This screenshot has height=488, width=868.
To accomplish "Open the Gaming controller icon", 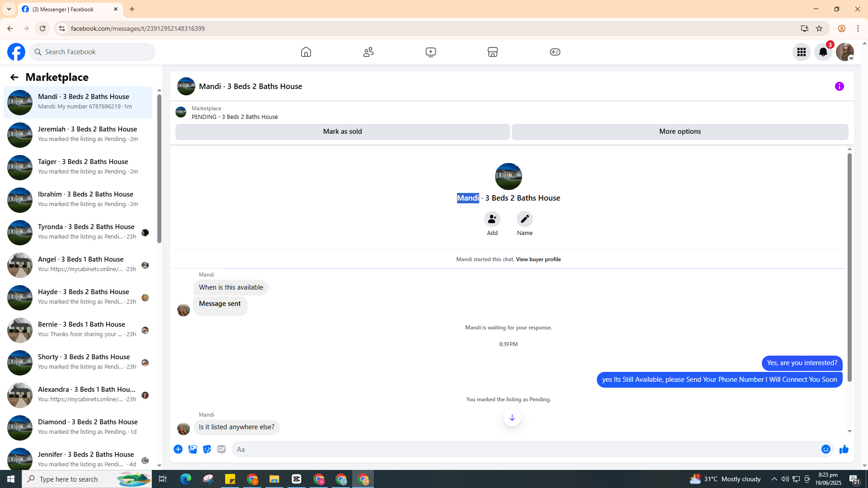I will [555, 52].
